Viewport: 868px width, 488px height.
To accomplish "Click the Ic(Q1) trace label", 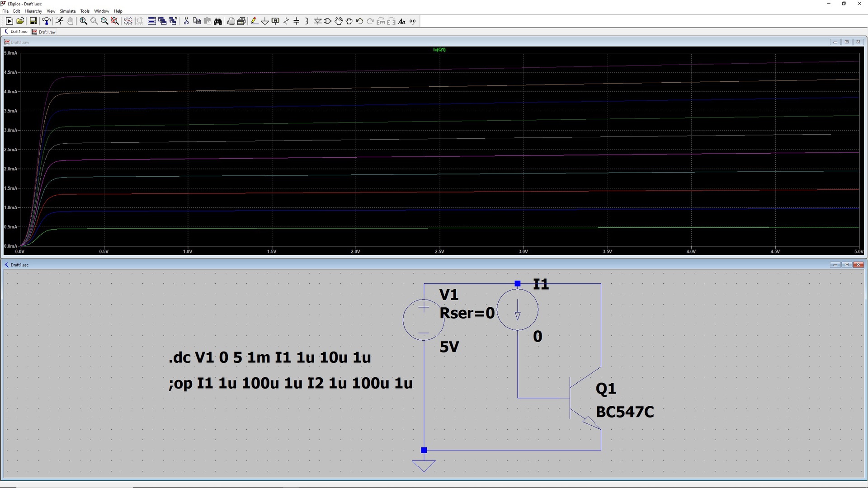I will [439, 50].
